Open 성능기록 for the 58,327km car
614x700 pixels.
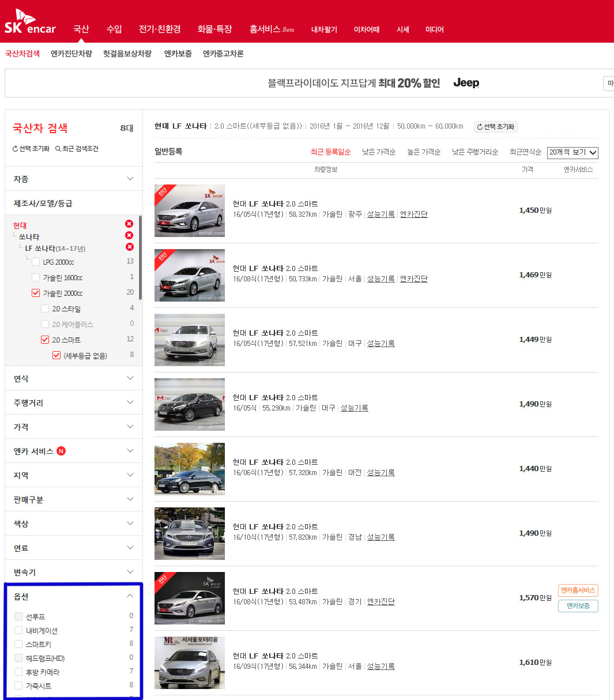(x=381, y=214)
